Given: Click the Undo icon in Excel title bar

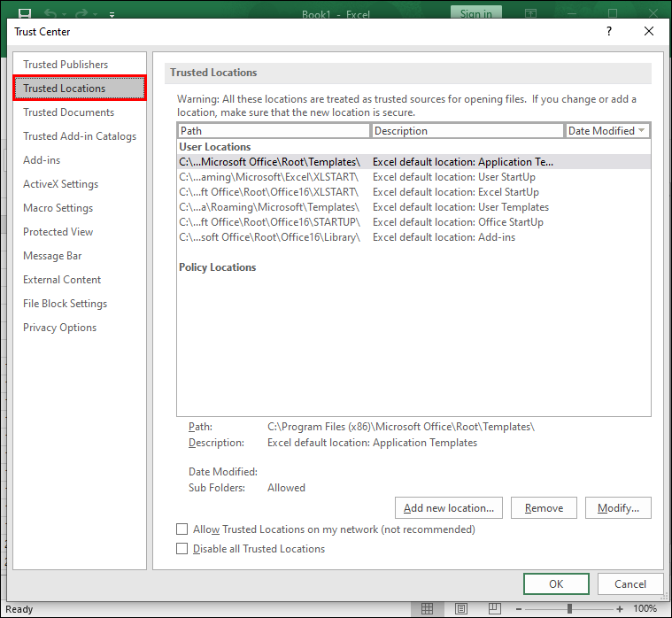Looking at the screenshot, I should (x=50, y=13).
